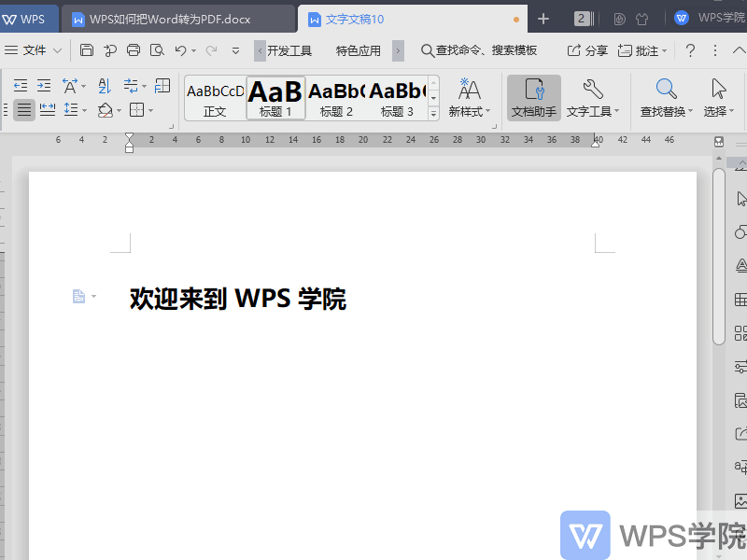
Task: Open the 文档助手 (Document Assistant) panel
Action: 532,97
